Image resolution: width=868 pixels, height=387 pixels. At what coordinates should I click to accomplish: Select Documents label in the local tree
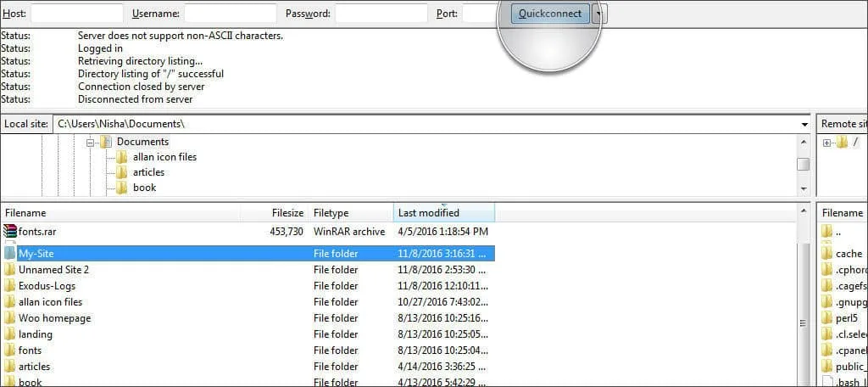point(142,142)
